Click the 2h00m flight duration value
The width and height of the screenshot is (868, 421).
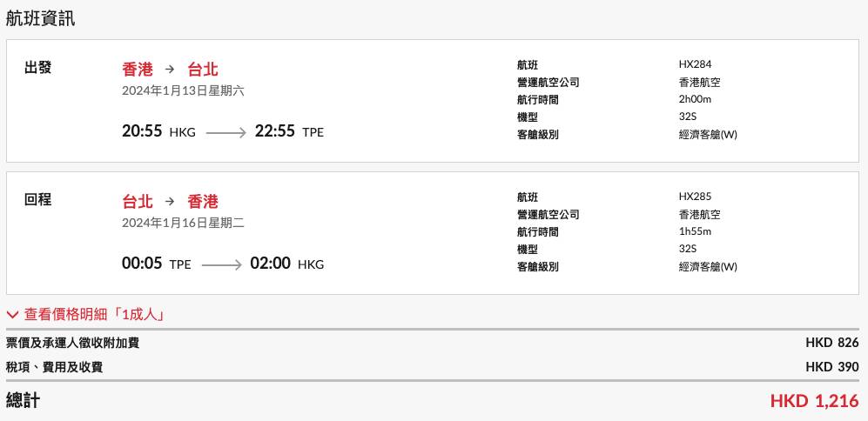click(x=696, y=99)
